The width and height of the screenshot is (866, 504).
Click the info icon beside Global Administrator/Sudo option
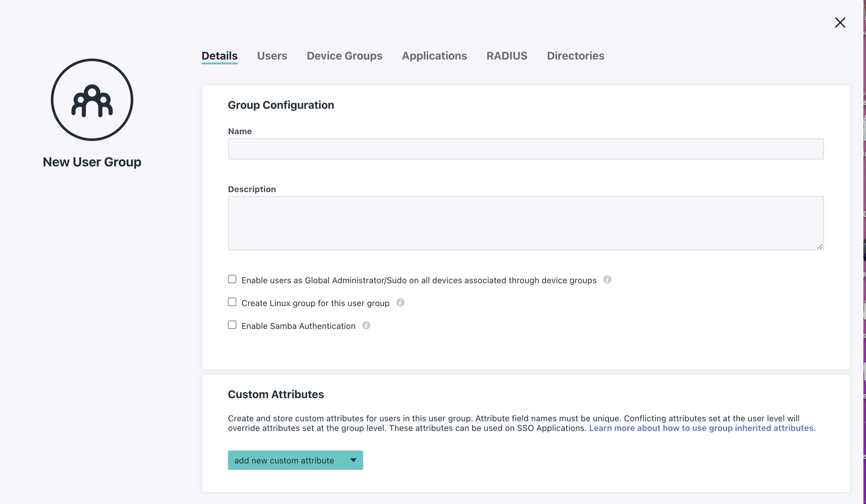coord(607,280)
